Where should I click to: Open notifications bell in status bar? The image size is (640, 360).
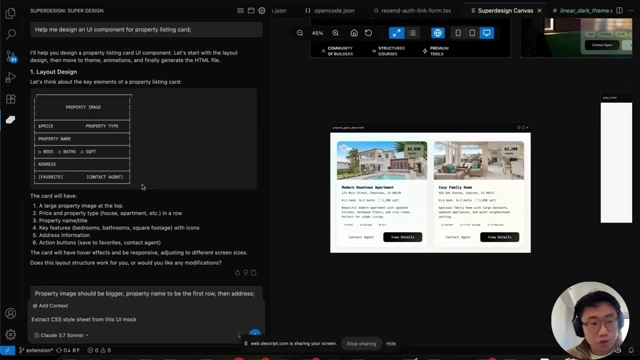631,350
